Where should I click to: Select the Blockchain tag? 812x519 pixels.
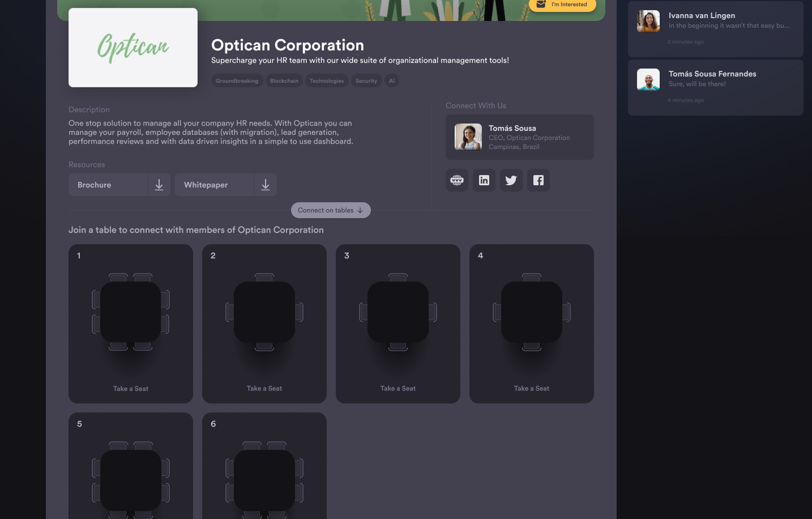[x=284, y=81]
